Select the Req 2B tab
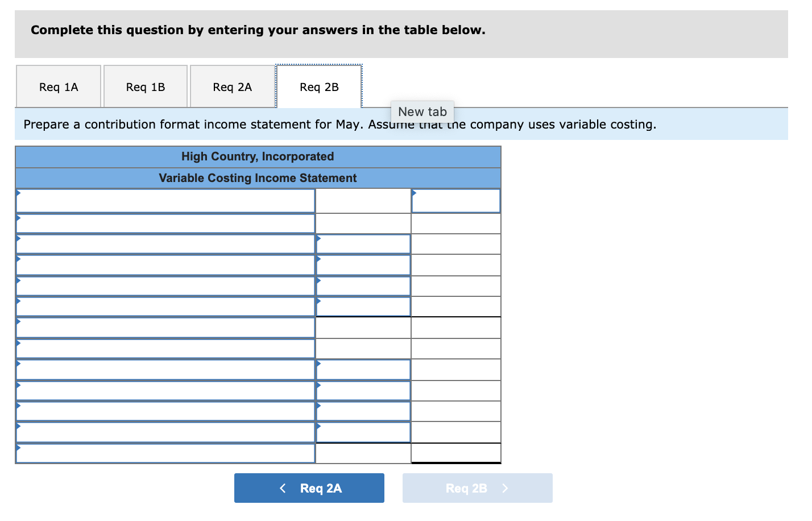812x521 pixels. tap(319, 86)
